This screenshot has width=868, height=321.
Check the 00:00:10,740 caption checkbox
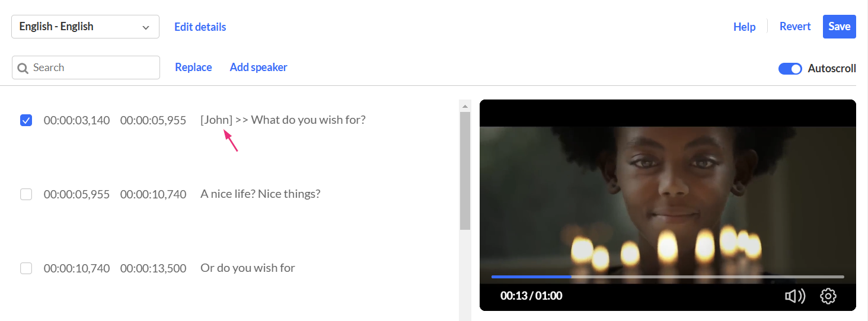[x=26, y=268]
